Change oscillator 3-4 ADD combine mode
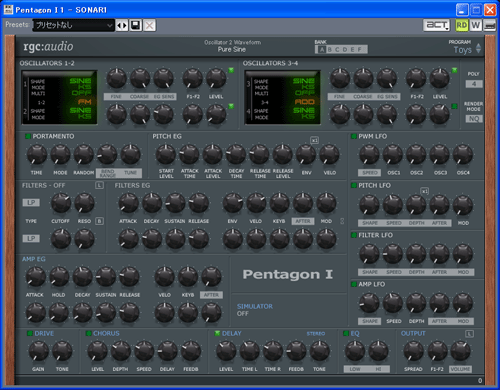This screenshot has width=500, height=390. [305, 102]
